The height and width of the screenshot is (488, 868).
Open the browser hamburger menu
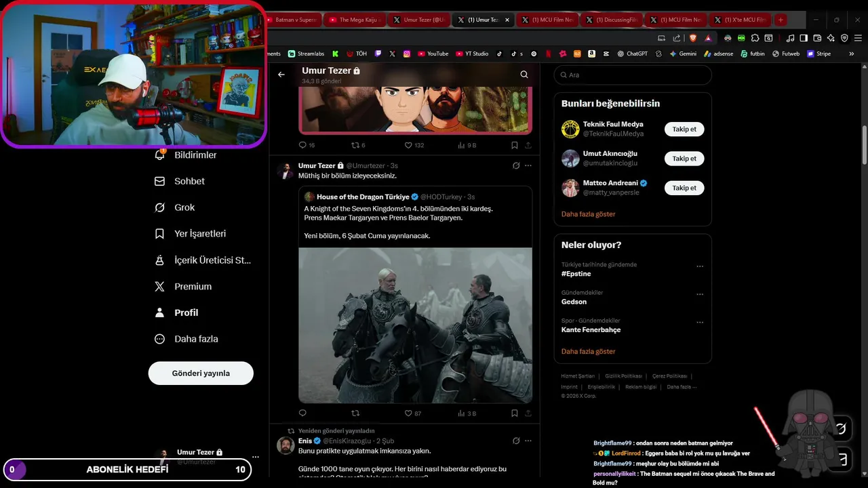point(858,38)
